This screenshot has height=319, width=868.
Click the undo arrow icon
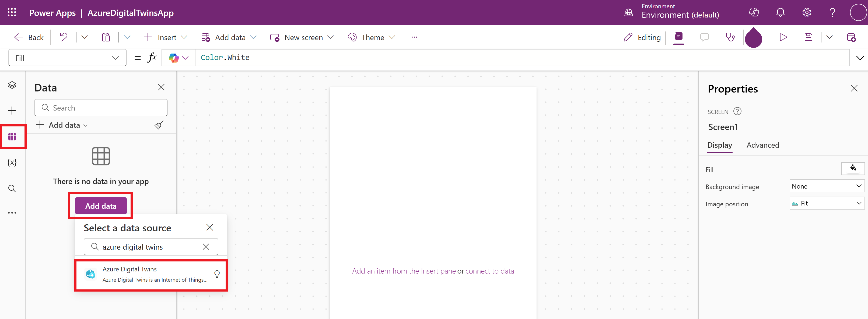63,37
